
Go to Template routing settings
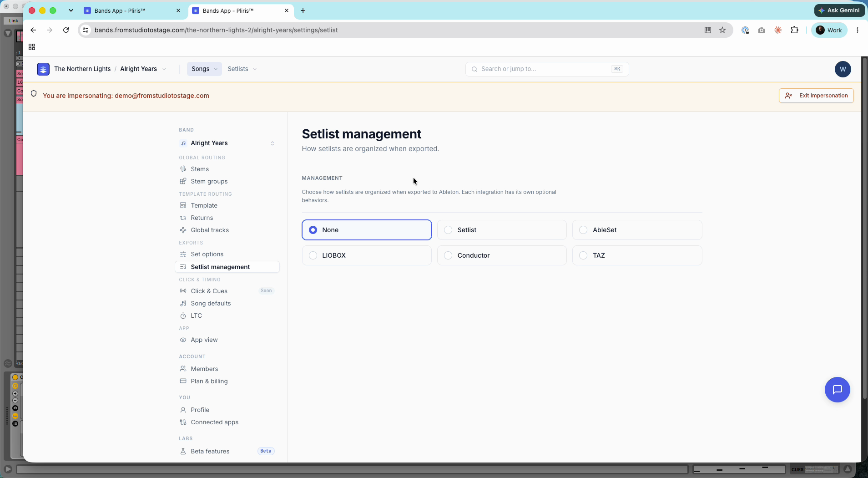pyautogui.click(x=227, y=205)
